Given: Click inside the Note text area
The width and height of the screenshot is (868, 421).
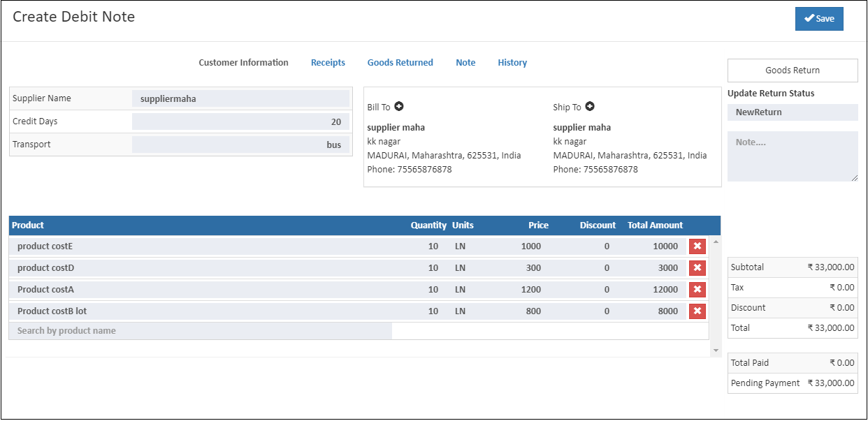Looking at the screenshot, I should click(x=793, y=155).
